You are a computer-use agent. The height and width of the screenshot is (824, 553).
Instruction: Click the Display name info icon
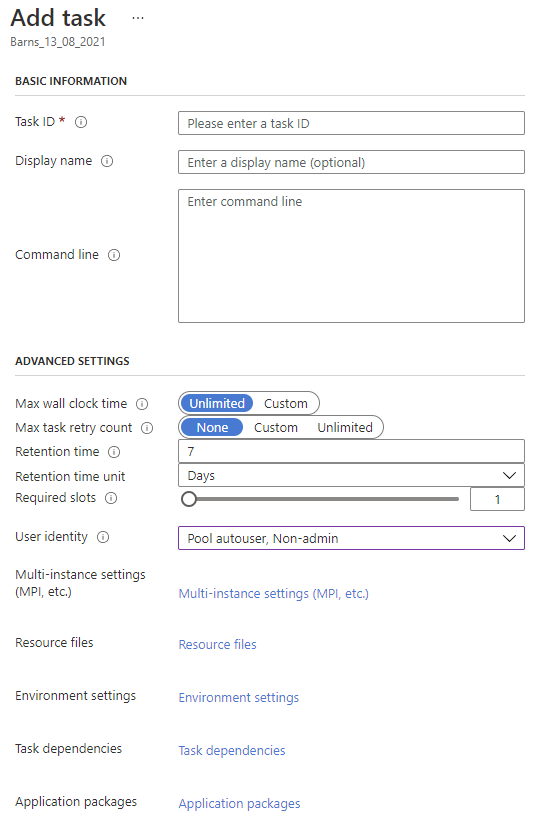[x=107, y=161]
